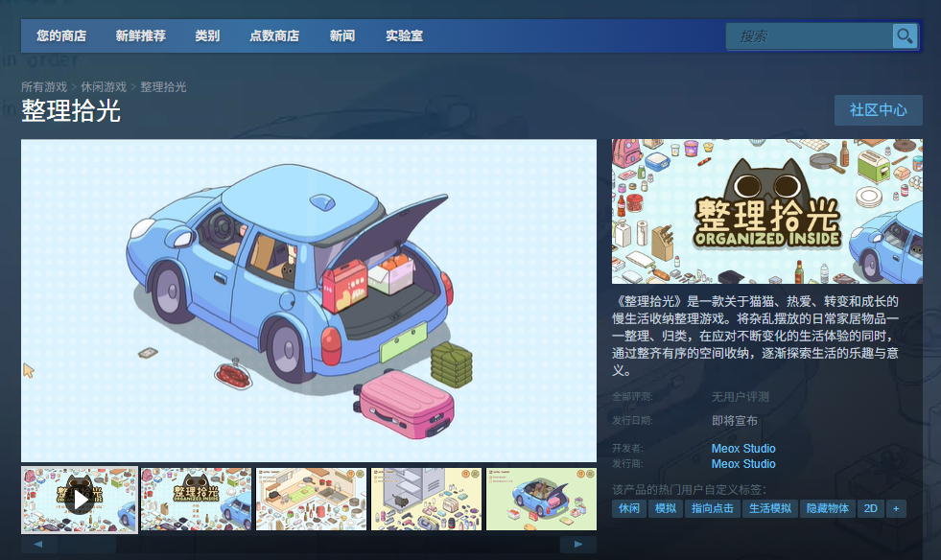941x560 pixels.
Task: Click the 即将宣布 release date text
Action: (735, 421)
